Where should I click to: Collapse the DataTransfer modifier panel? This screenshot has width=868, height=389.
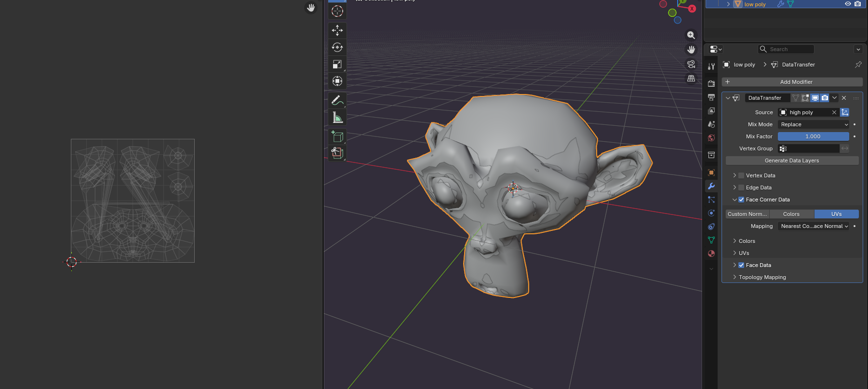728,98
